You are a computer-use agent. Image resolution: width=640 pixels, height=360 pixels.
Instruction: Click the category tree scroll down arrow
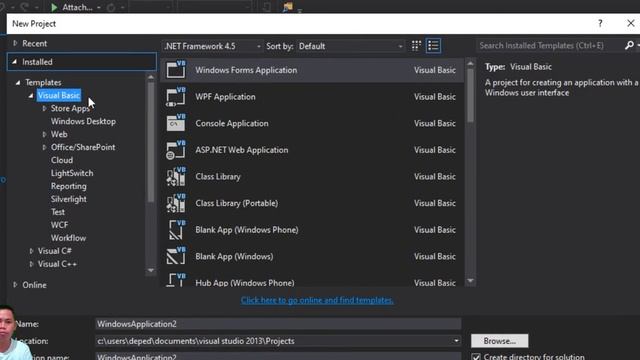[x=151, y=270]
